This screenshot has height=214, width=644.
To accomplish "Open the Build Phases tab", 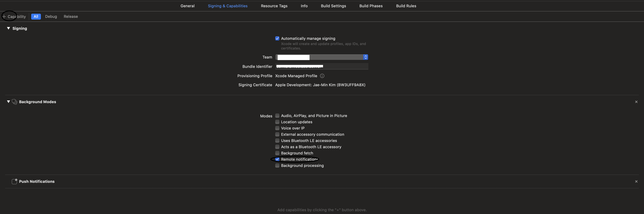I will [x=371, y=6].
